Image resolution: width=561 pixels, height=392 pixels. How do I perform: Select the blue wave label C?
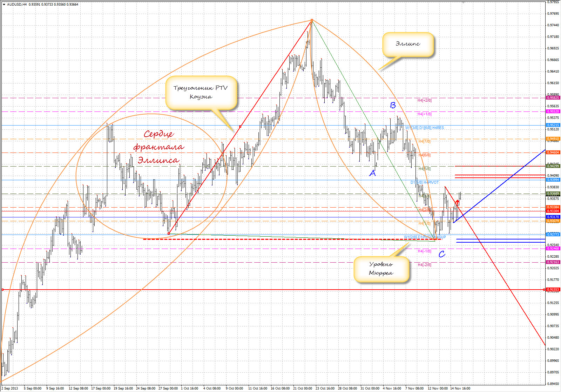[x=442, y=254]
